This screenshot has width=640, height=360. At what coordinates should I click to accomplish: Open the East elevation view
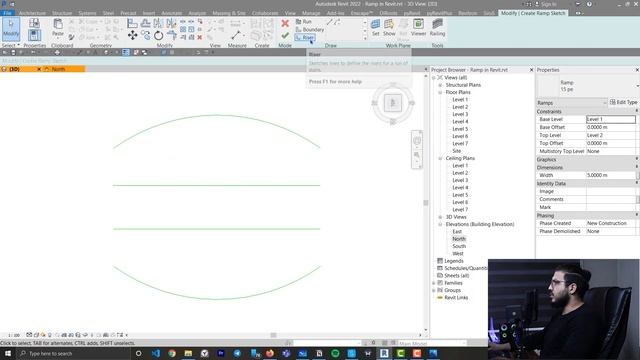pos(457,232)
